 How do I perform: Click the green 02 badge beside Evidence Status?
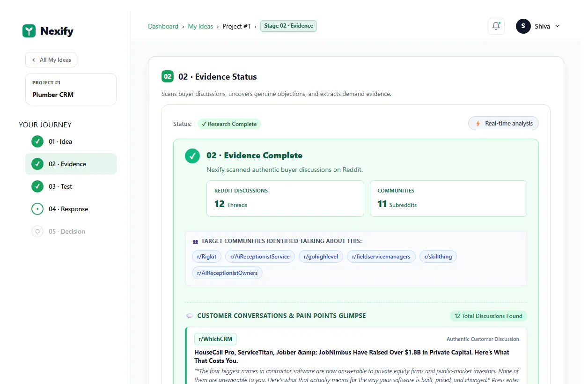point(168,76)
